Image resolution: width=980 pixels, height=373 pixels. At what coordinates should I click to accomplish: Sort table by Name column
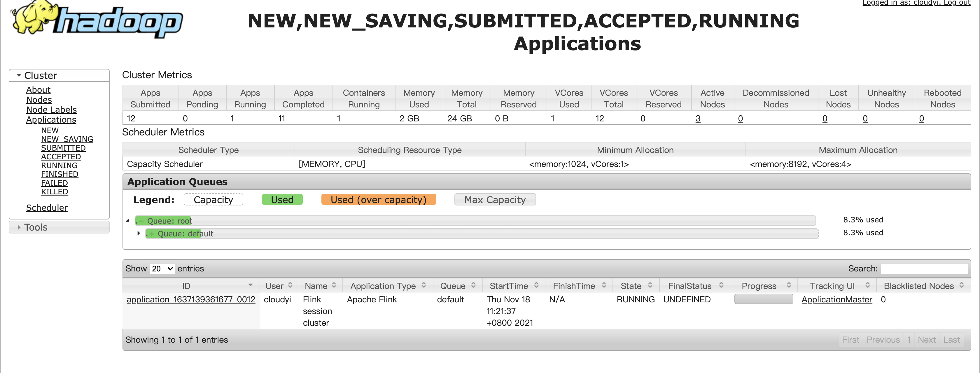tap(320, 286)
